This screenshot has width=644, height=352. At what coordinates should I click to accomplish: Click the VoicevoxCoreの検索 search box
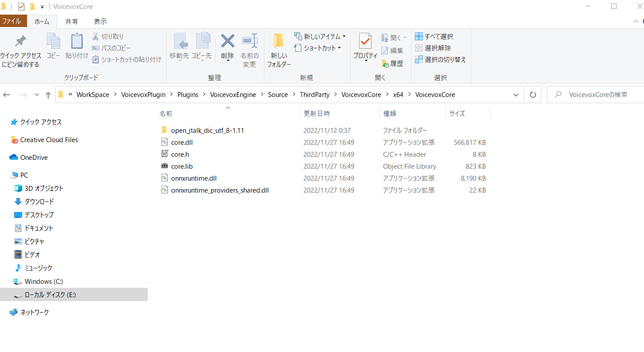(x=595, y=95)
